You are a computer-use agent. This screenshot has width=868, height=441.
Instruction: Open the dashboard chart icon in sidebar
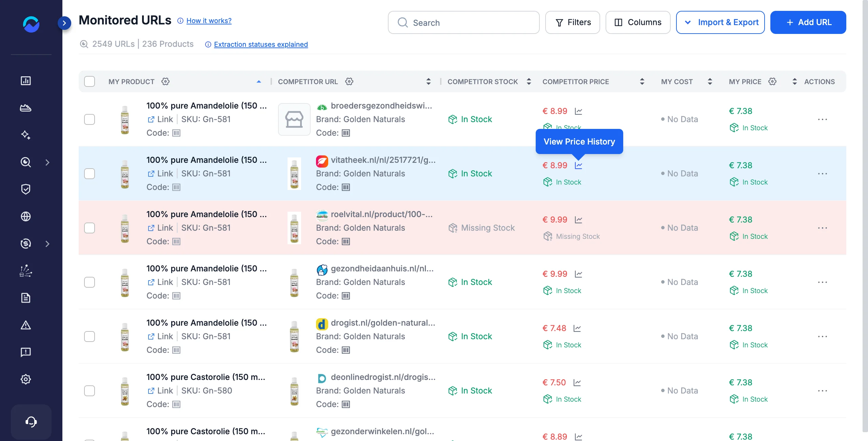pyautogui.click(x=26, y=81)
